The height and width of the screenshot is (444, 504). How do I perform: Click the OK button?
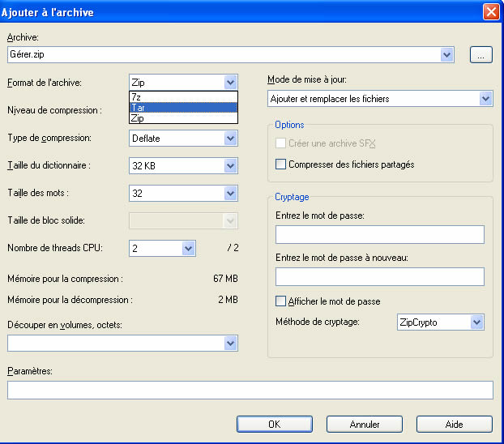tap(274, 424)
